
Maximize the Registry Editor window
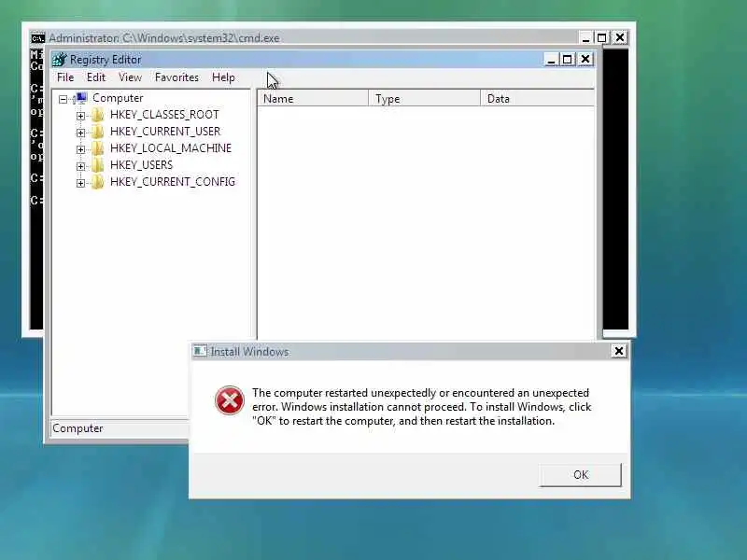click(x=568, y=60)
